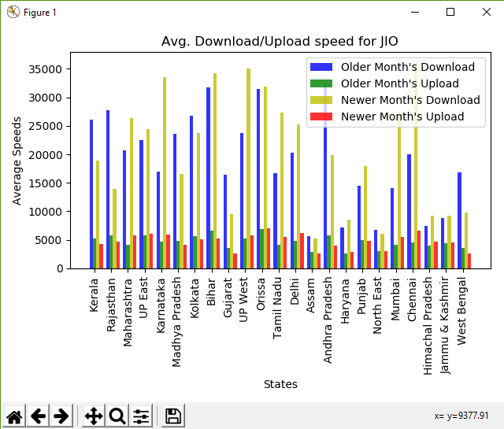This screenshot has height=429, width=504.
Task: Click the 15000 y-axis tick label
Action: coord(46,183)
